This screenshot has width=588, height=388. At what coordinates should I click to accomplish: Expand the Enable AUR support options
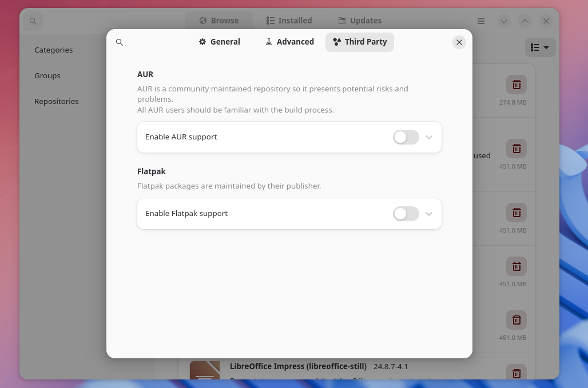(429, 137)
